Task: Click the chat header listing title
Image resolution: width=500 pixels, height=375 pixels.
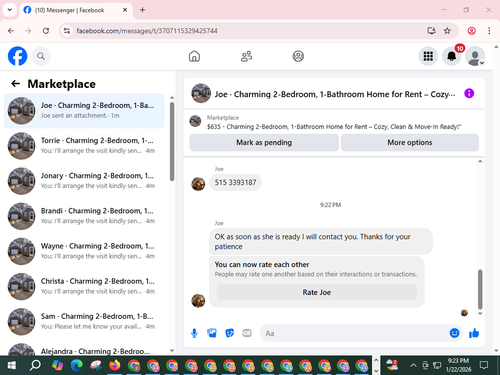Action: coord(335,94)
